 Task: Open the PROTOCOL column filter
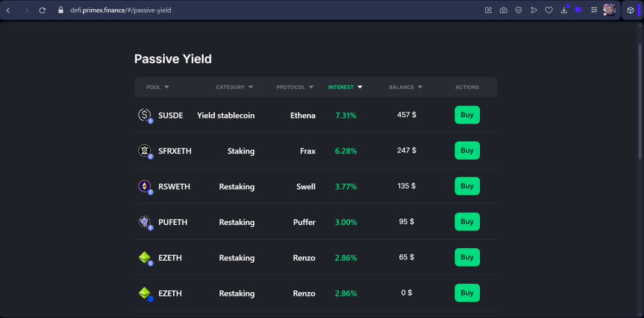click(295, 87)
